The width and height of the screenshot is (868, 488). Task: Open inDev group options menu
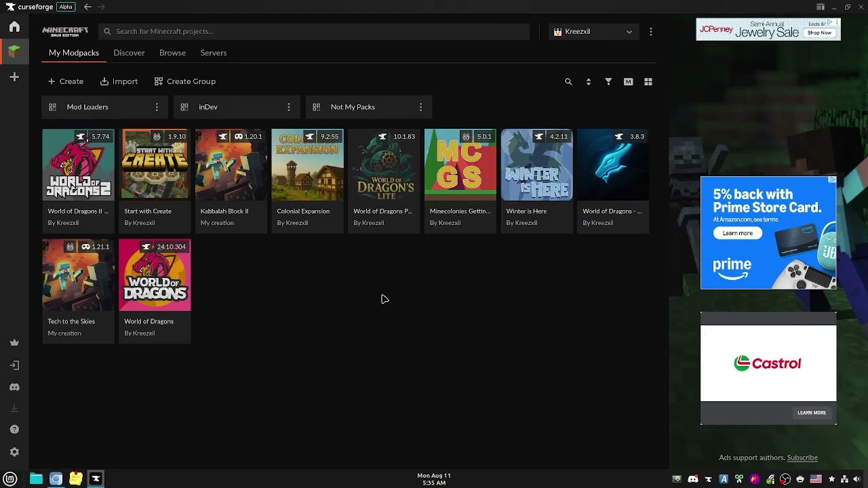[x=289, y=107]
